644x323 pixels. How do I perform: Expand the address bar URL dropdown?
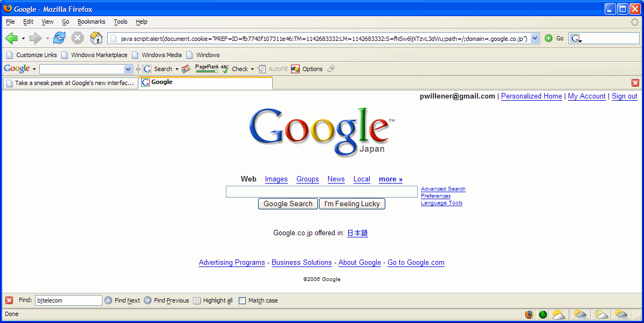point(535,39)
